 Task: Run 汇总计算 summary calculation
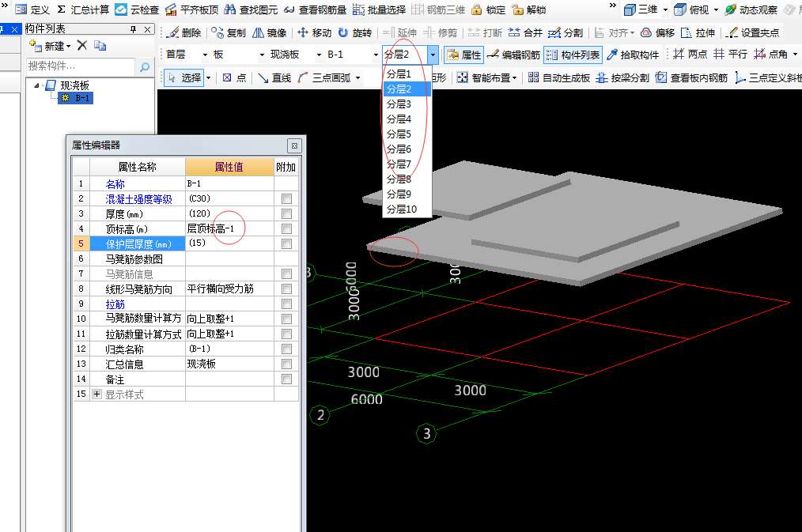tap(83, 9)
